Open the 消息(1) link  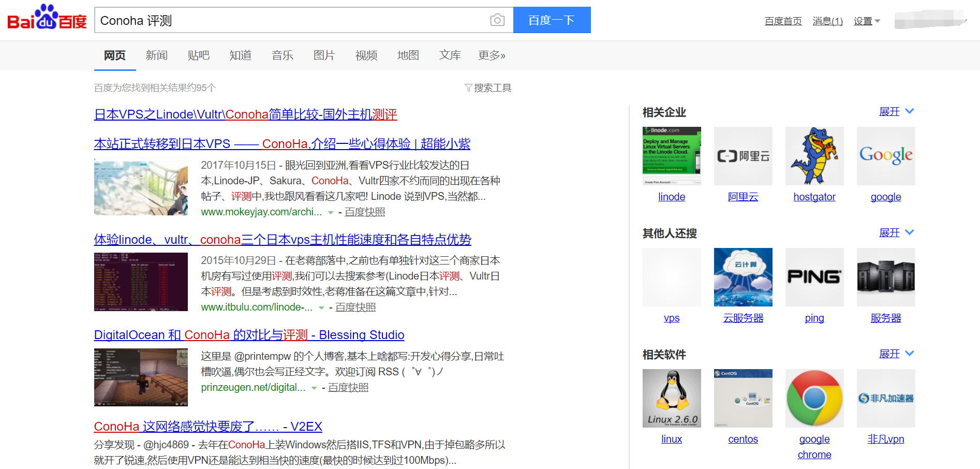[x=828, y=21]
